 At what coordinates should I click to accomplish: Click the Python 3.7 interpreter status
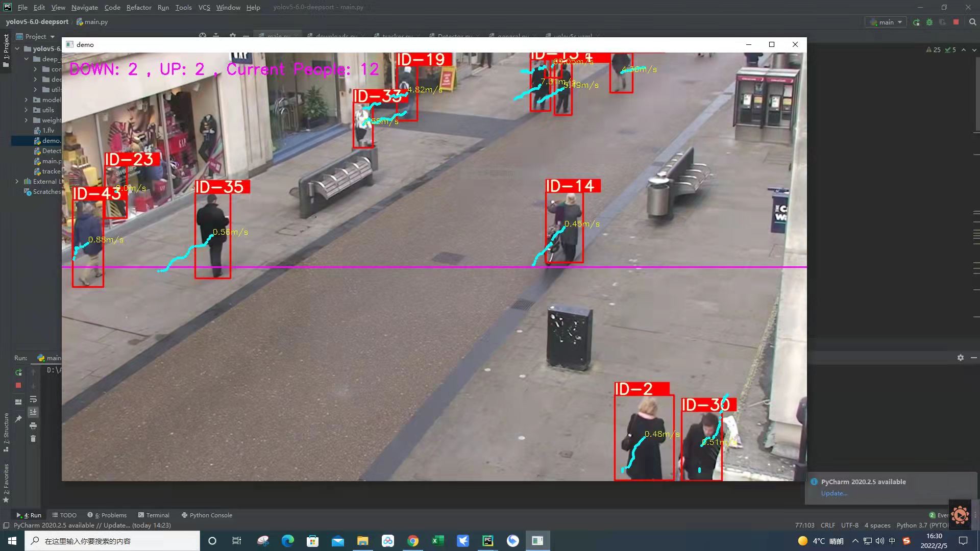point(922,525)
